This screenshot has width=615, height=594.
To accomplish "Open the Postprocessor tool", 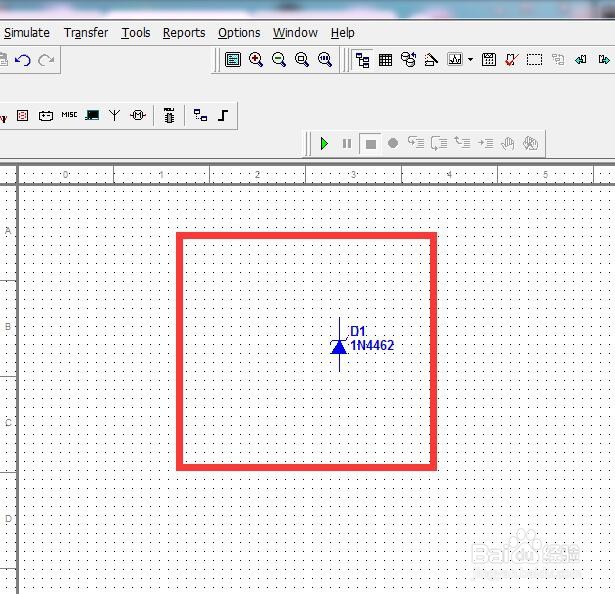I will pos(489,60).
